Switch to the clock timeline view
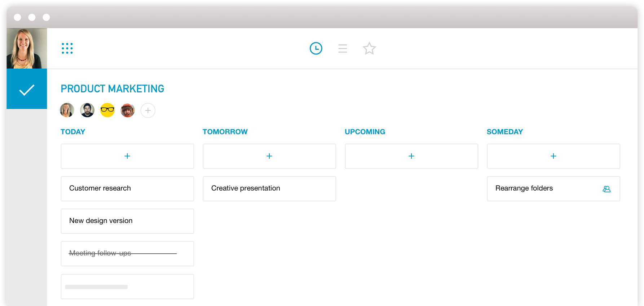The image size is (644, 306). click(316, 48)
